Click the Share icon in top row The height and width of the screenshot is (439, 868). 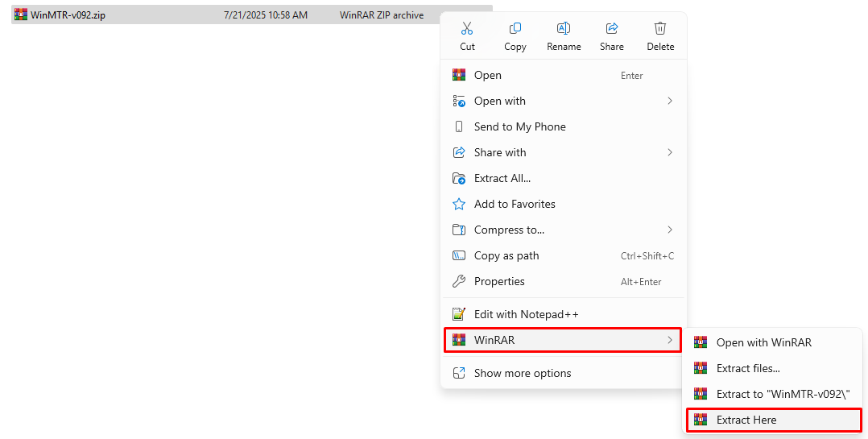point(612,29)
